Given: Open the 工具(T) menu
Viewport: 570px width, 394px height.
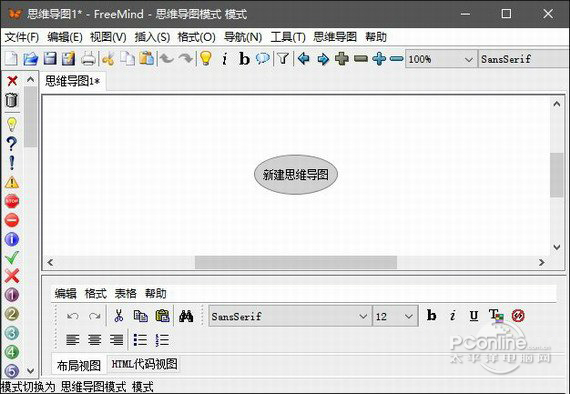Looking at the screenshot, I should point(288,37).
